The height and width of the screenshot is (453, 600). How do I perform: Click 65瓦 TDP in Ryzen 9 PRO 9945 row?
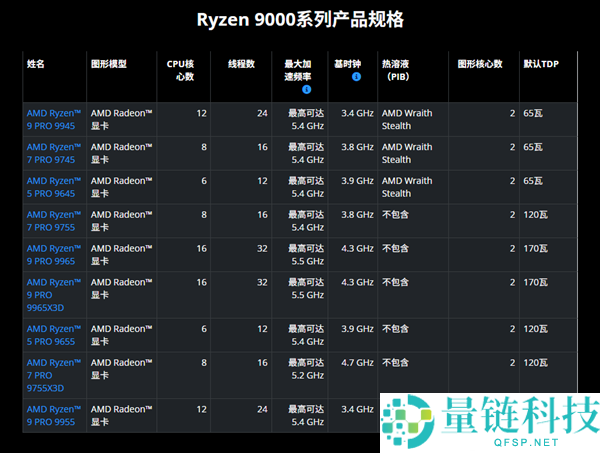[533, 113]
